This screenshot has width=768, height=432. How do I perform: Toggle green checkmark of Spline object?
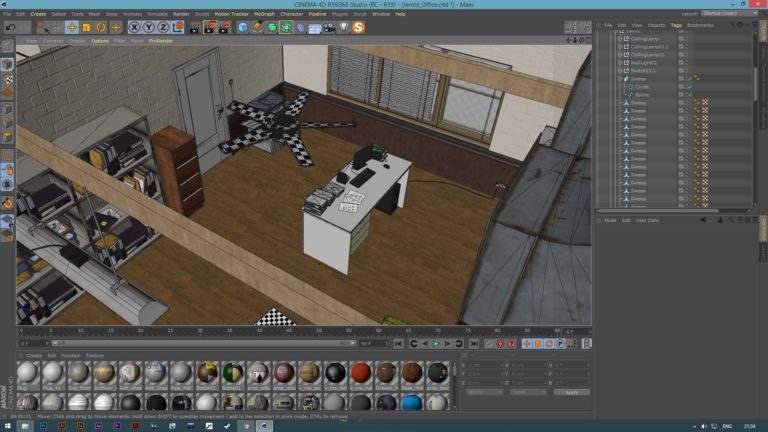tap(690, 95)
